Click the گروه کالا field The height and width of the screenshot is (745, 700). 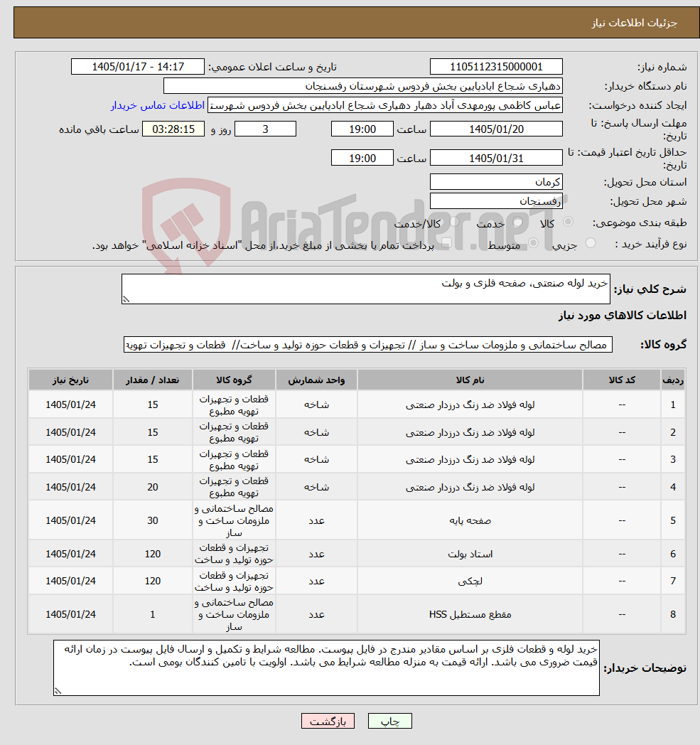pyautogui.click(x=368, y=345)
